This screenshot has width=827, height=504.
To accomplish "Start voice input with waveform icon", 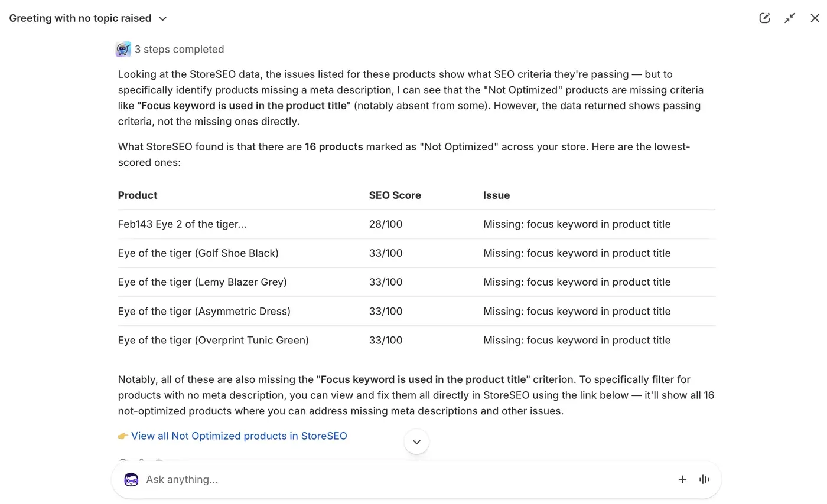I will pos(704,479).
